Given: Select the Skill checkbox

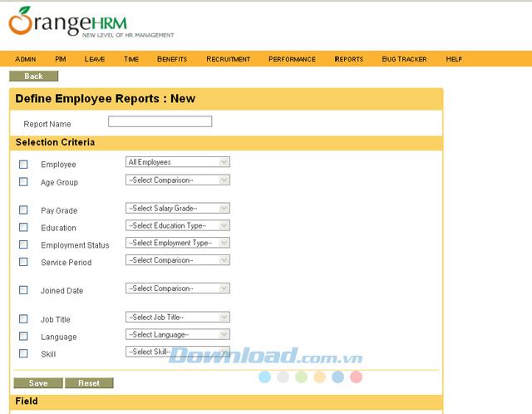Looking at the screenshot, I should (23, 353).
